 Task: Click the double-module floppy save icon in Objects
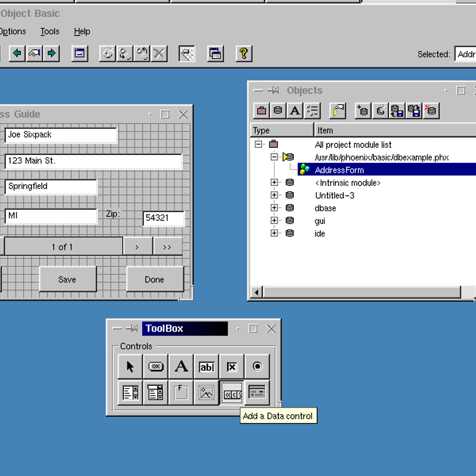coord(414,111)
